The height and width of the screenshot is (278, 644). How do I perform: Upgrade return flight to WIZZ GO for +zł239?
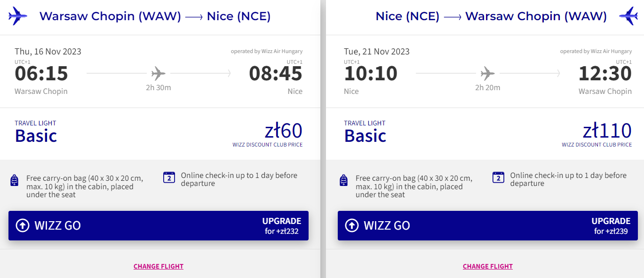click(x=488, y=225)
